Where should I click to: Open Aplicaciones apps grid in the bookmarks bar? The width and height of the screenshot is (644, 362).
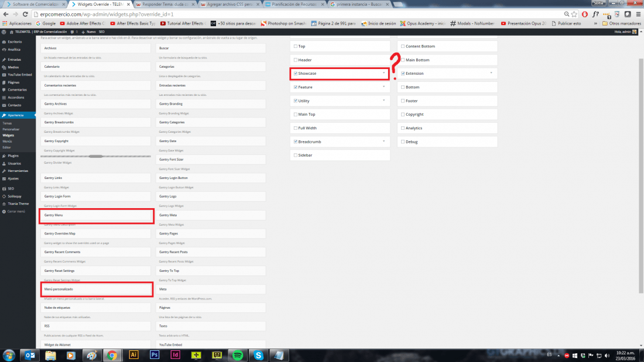[17, 23]
